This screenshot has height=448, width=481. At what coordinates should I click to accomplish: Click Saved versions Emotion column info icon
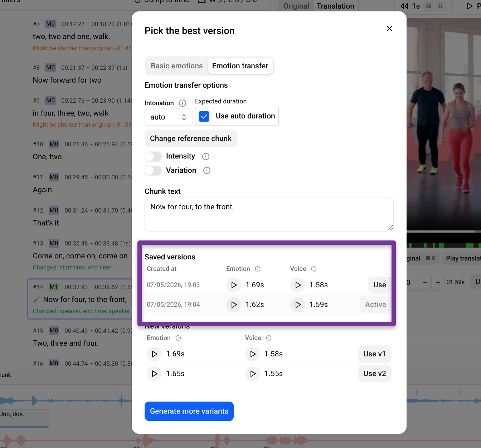[x=258, y=269]
